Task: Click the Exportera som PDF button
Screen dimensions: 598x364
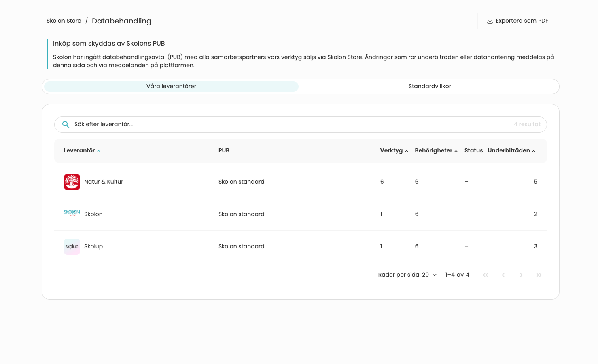Action: (x=517, y=21)
